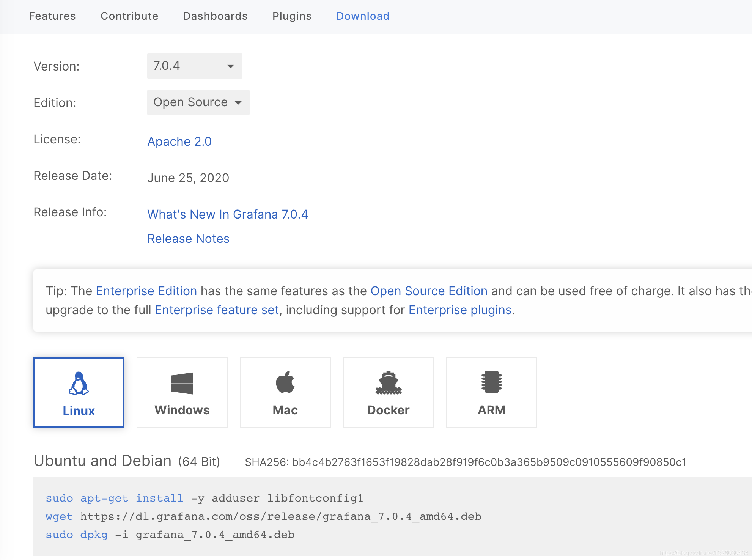Open the Plugins nav item

pos(292,16)
